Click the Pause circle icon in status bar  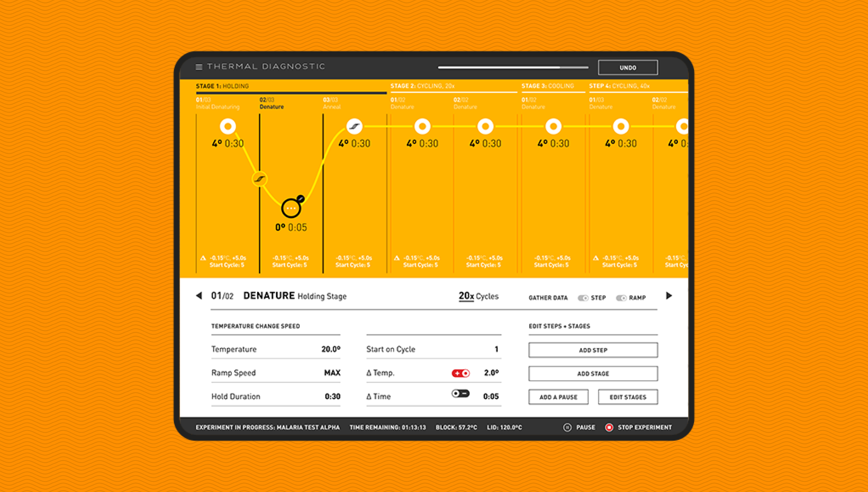click(x=567, y=427)
